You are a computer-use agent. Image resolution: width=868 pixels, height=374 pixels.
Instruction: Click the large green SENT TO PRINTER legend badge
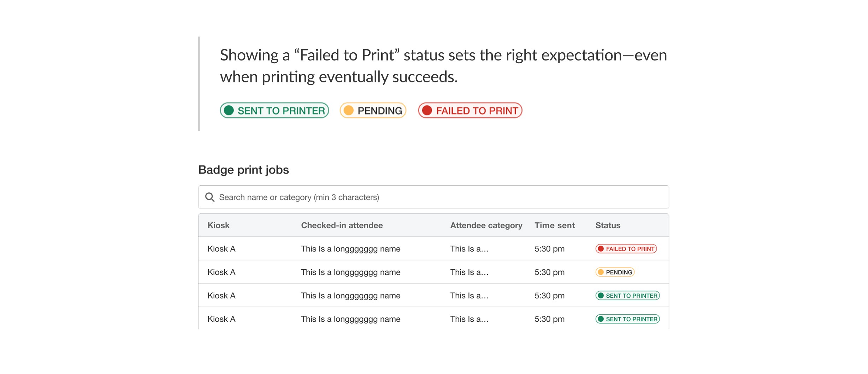(x=274, y=111)
